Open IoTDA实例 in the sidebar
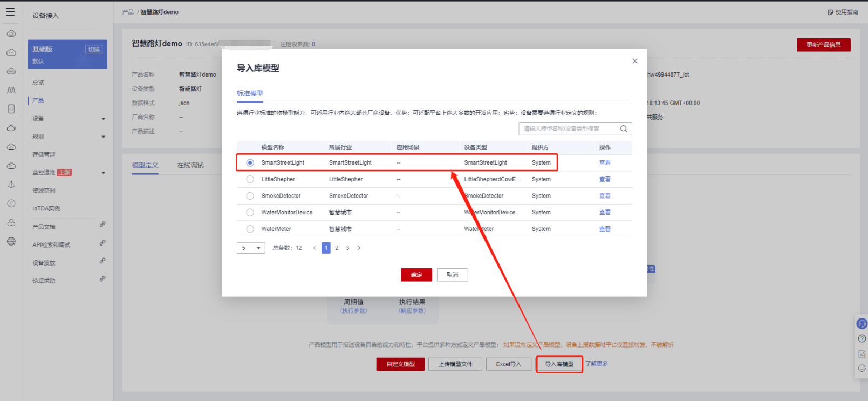This screenshot has width=868, height=401. pos(46,208)
